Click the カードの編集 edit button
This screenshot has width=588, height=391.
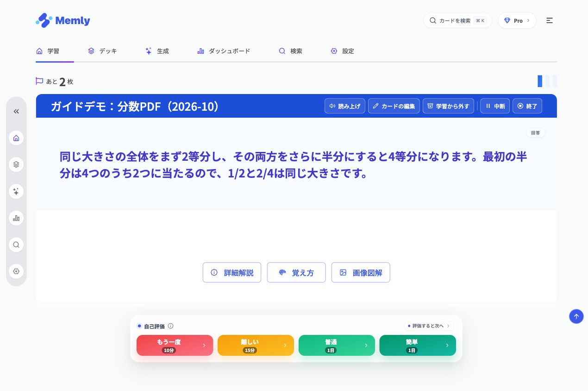[394, 106]
